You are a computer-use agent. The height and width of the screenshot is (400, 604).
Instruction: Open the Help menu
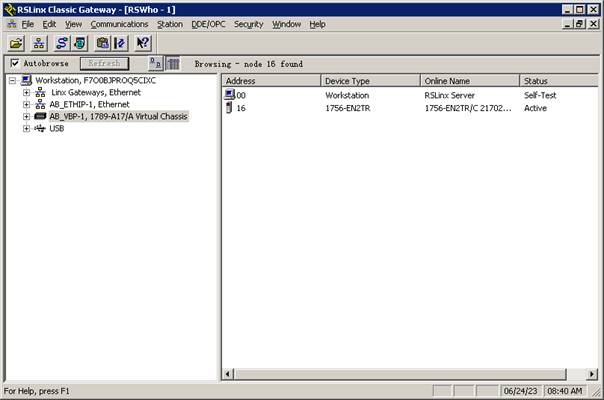pos(317,24)
